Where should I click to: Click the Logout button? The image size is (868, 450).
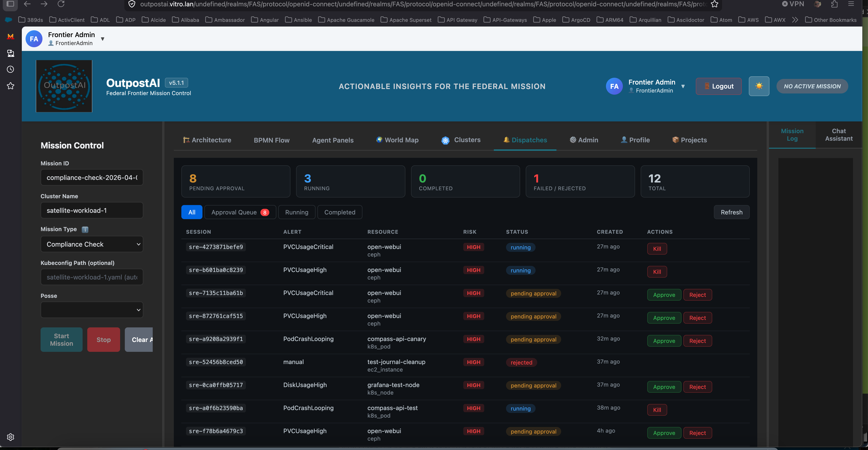tap(718, 86)
